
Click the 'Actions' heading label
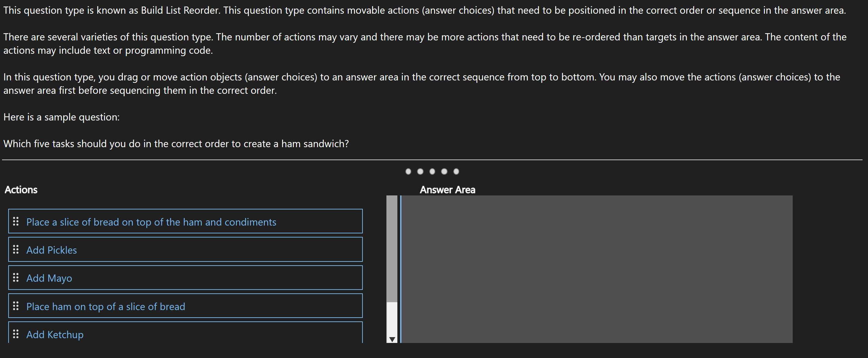[21, 190]
